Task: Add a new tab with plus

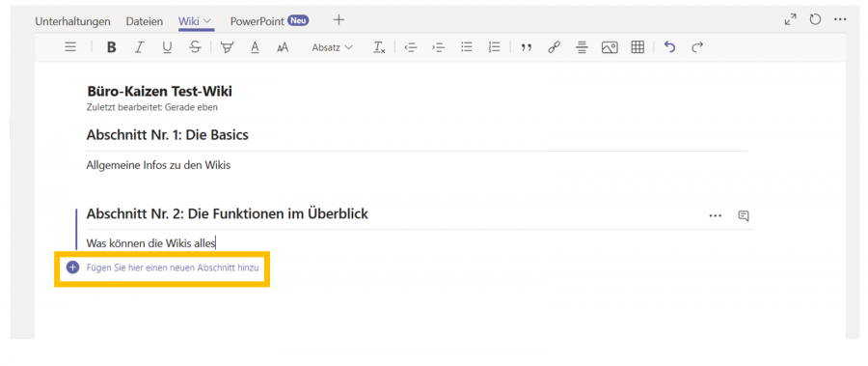Action: pyautogui.click(x=339, y=20)
